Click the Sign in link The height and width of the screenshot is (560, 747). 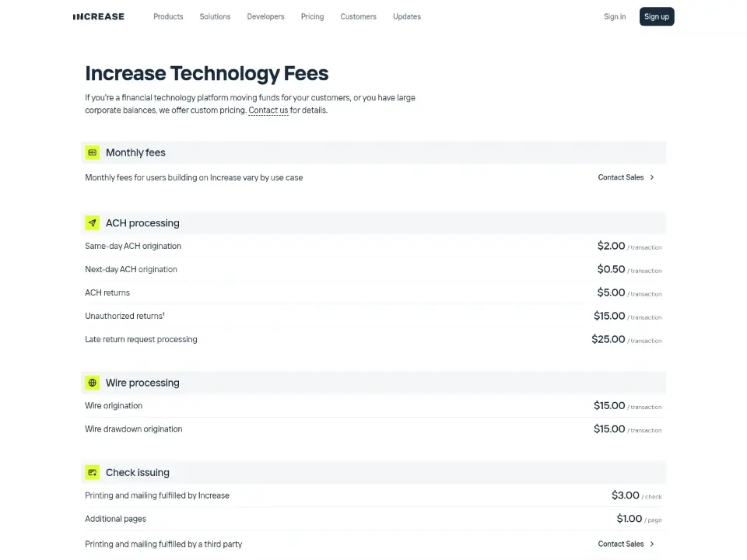click(x=615, y=16)
